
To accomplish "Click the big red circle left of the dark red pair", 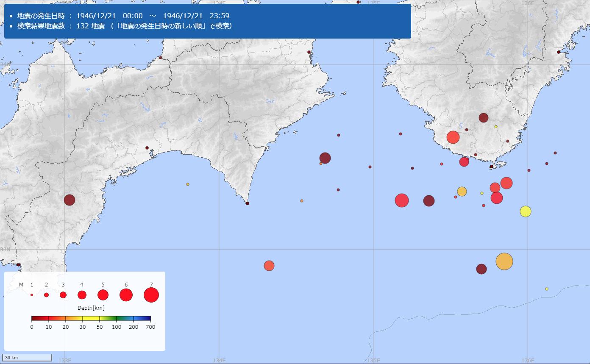I will click(402, 200).
